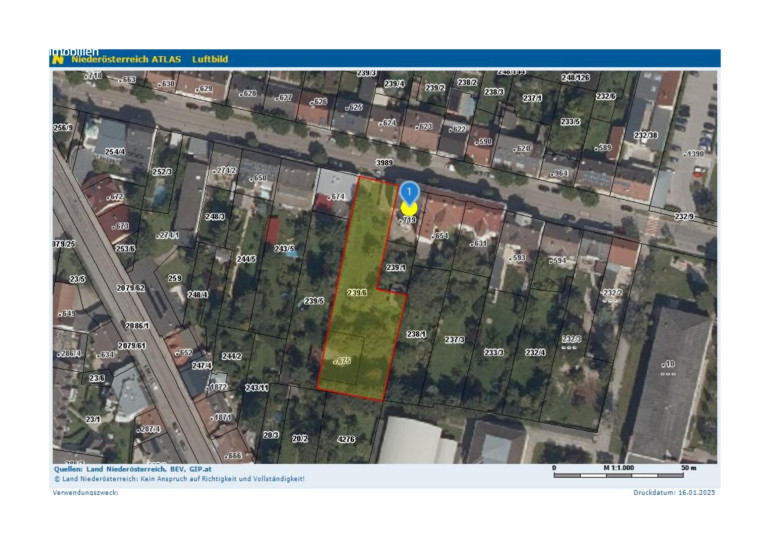Click the building labeled 10
770x545 pixels.
pyautogui.click(x=670, y=365)
